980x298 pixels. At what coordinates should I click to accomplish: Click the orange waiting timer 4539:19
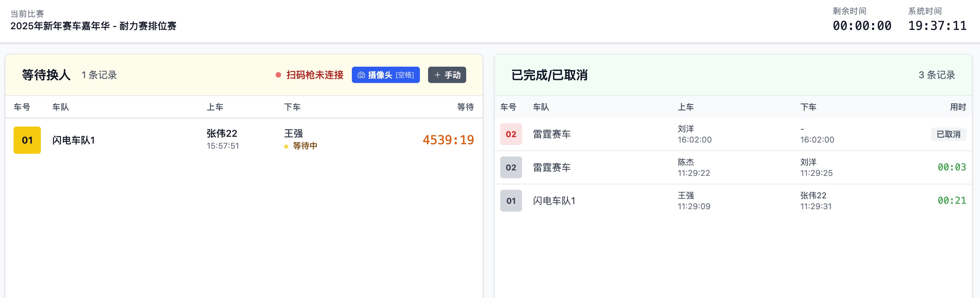448,139
